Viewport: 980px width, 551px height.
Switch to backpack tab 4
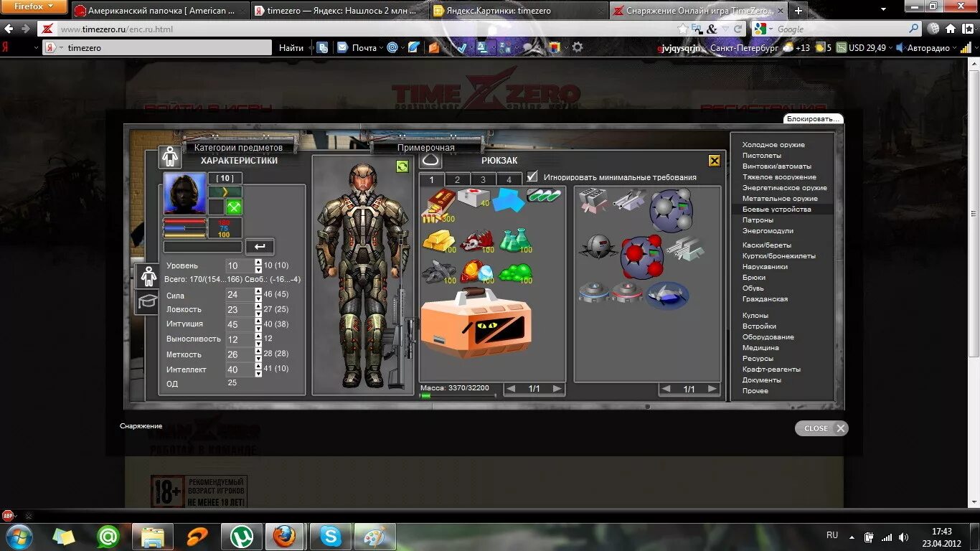(509, 180)
